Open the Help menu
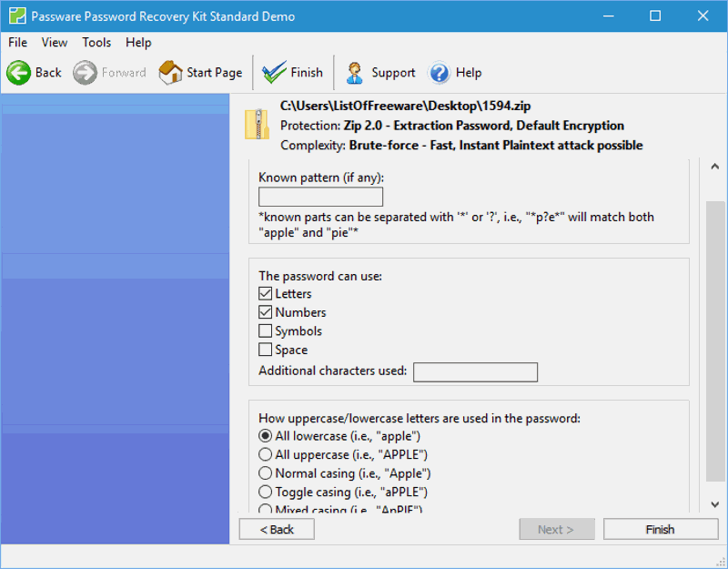Viewport: 728px width, 569px height. point(138,42)
